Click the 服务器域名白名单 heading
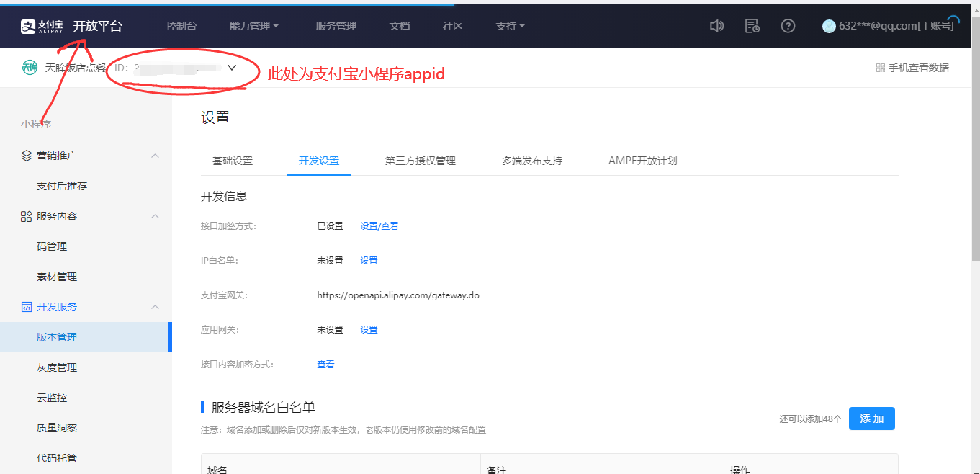Viewport: 980px width, 474px height. click(263, 408)
